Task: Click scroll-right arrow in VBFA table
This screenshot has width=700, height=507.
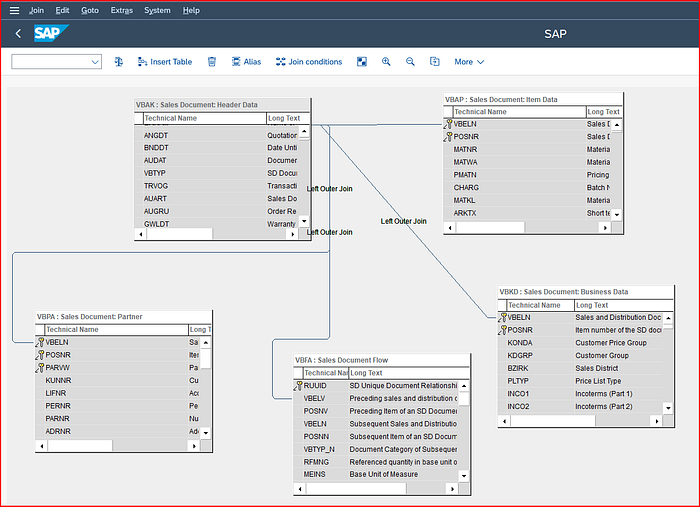Action: 452,489
